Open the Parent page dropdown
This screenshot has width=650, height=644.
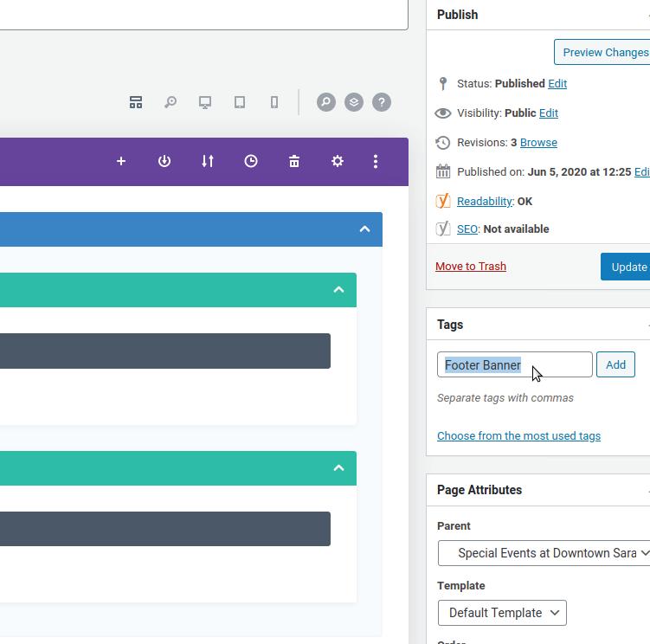pos(544,553)
